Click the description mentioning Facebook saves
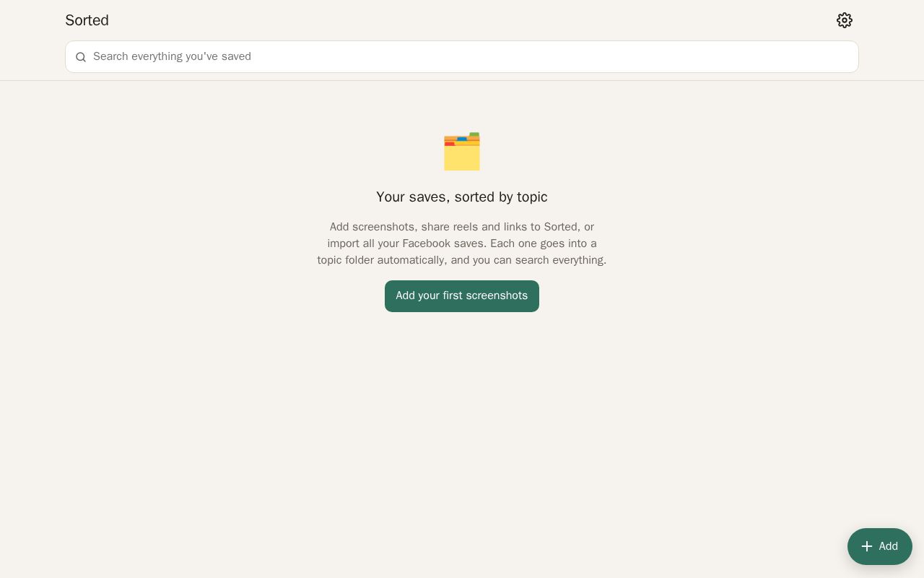Image resolution: width=924 pixels, height=578 pixels. point(462,243)
